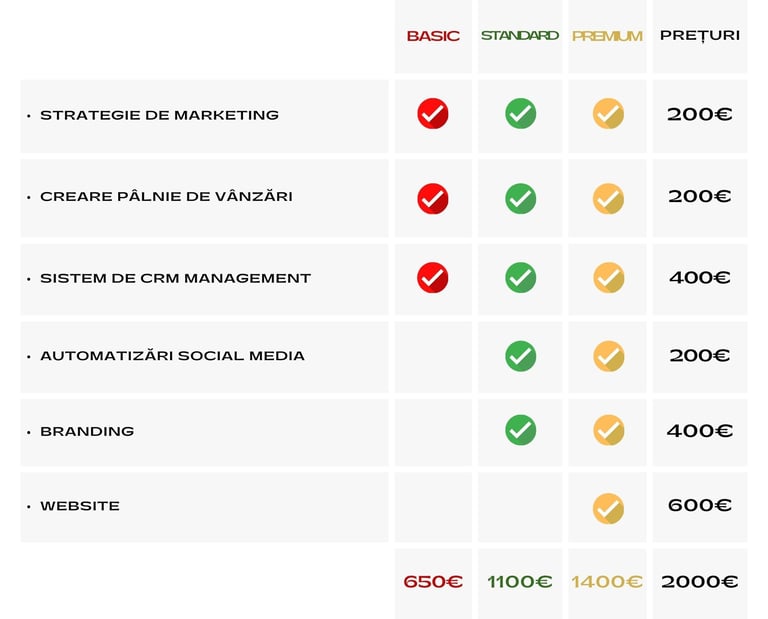
Task: Click red checkmark for Strategie de Marketing
Action: tap(433, 114)
